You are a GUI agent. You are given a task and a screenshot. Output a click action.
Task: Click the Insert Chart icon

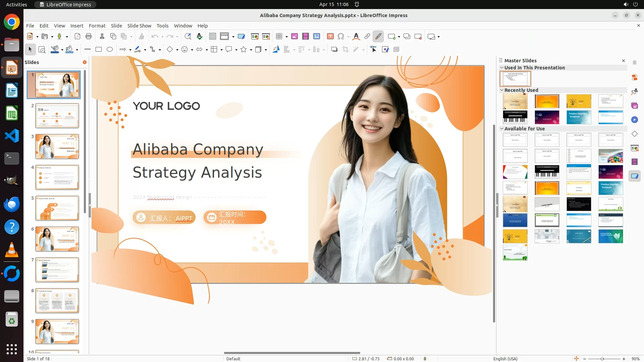(316, 37)
